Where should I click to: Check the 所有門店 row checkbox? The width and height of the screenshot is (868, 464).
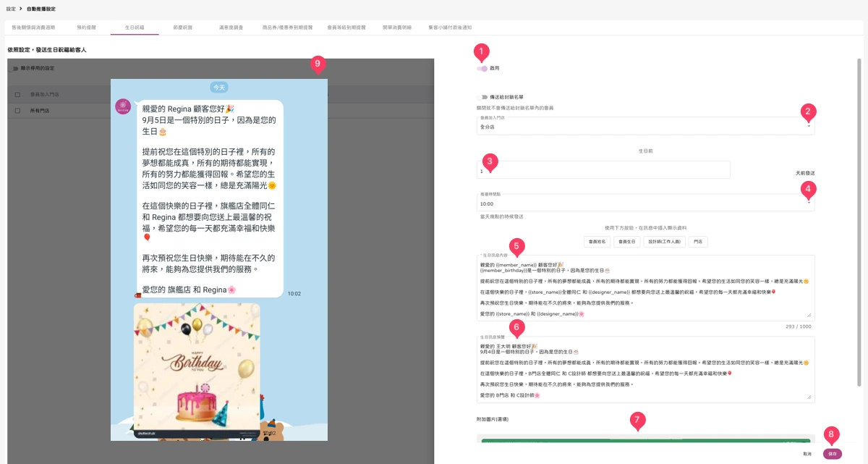[x=17, y=111]
